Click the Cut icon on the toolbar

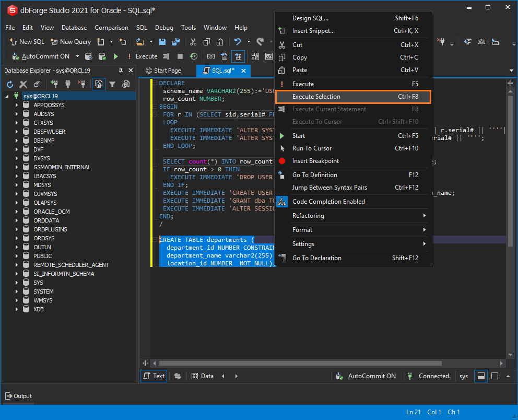(x=192, y=41)
